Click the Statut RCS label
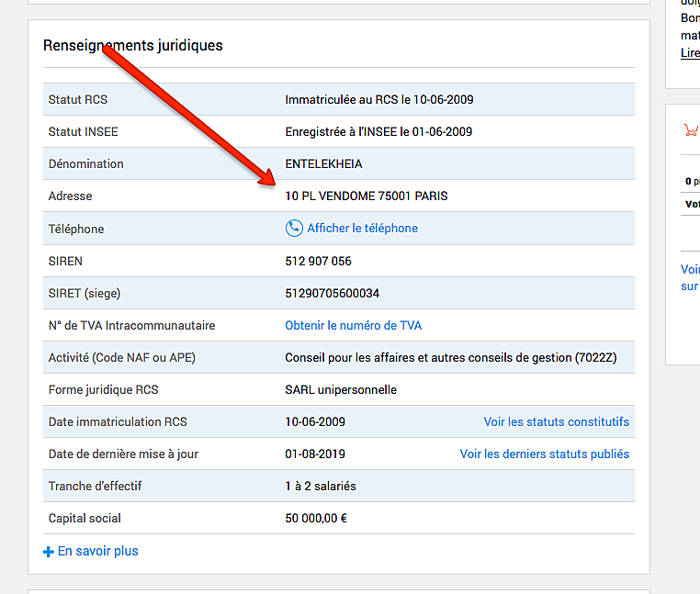This screenshot has height=594, width=700. click(x=78, y=99)
